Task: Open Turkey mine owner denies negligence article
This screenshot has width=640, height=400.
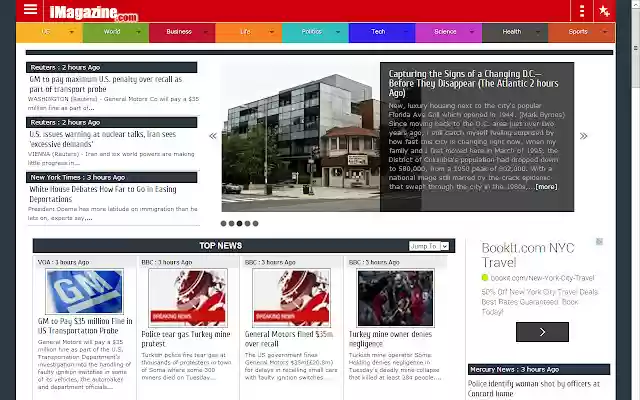Action: 390,339
